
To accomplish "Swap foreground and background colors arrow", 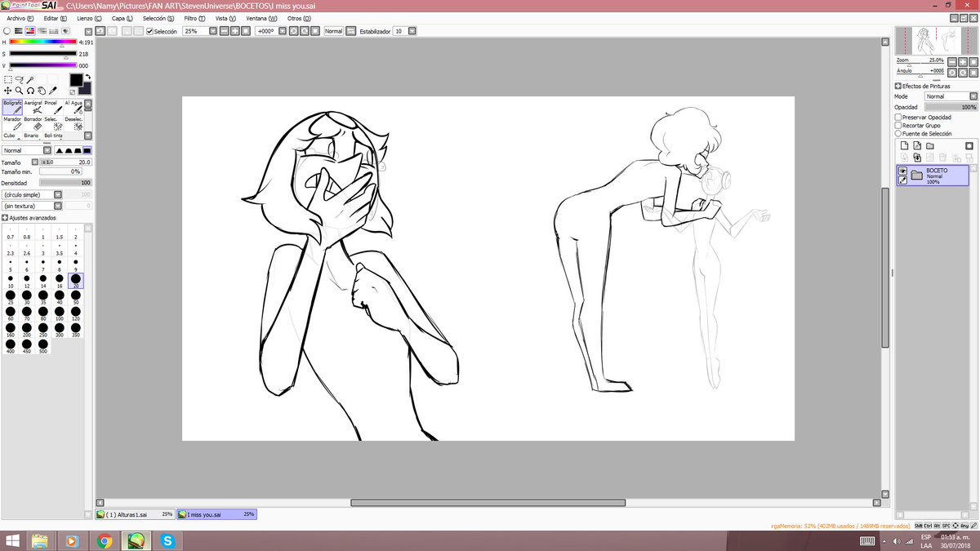I will [87, 77].
